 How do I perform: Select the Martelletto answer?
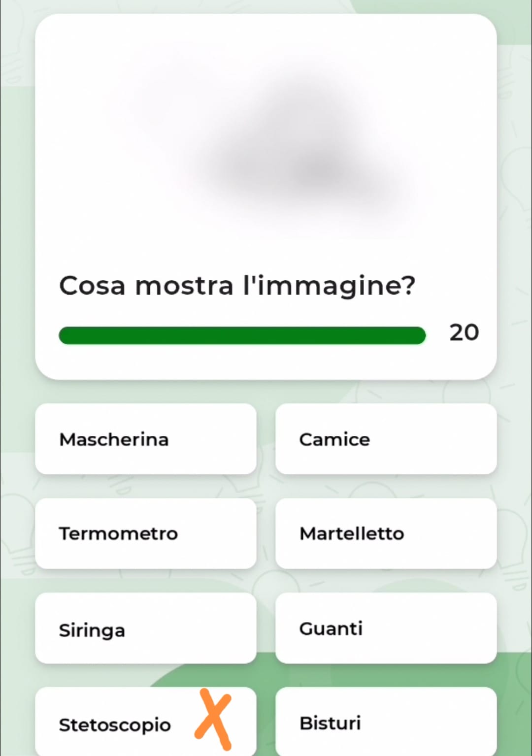click(x=386, y=533)
